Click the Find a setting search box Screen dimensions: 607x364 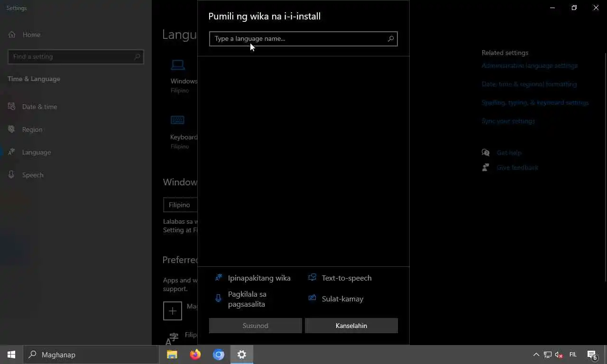[x=76, y=56]
